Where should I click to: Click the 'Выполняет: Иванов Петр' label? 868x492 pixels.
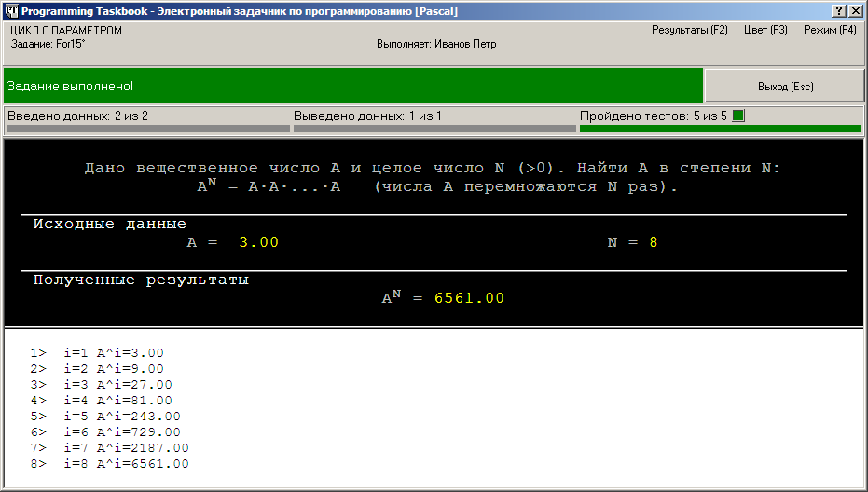click(x=435, y=44)
